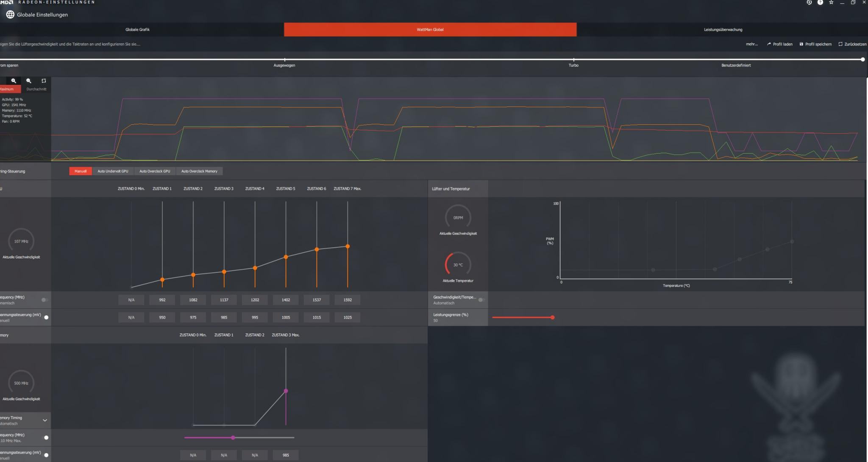868x462 pixels.
Task: Reset graph zoom with square icon
Action: (44, 81)
